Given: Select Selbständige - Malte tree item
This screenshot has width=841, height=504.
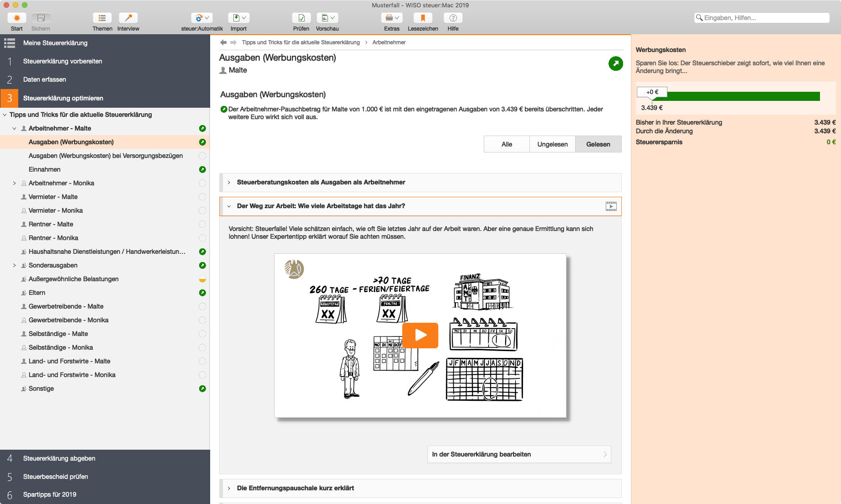Looking at the screenshot, I should pos(105,334).
